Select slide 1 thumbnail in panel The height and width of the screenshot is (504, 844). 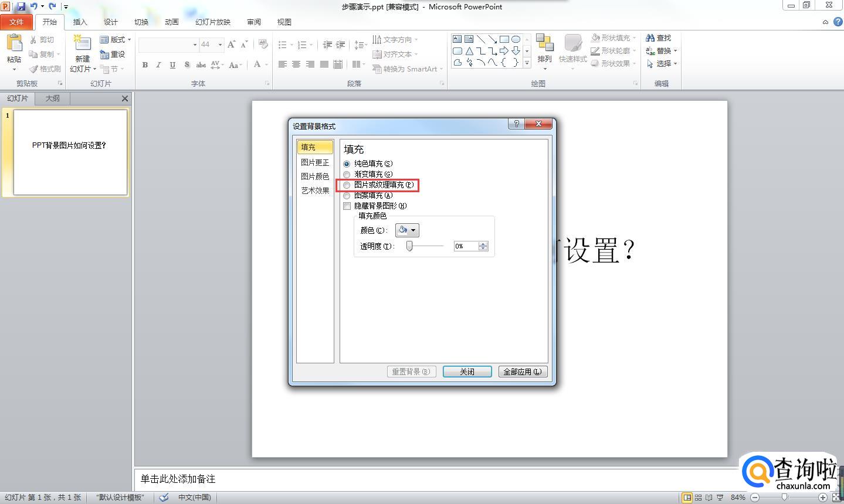(70, 152)
